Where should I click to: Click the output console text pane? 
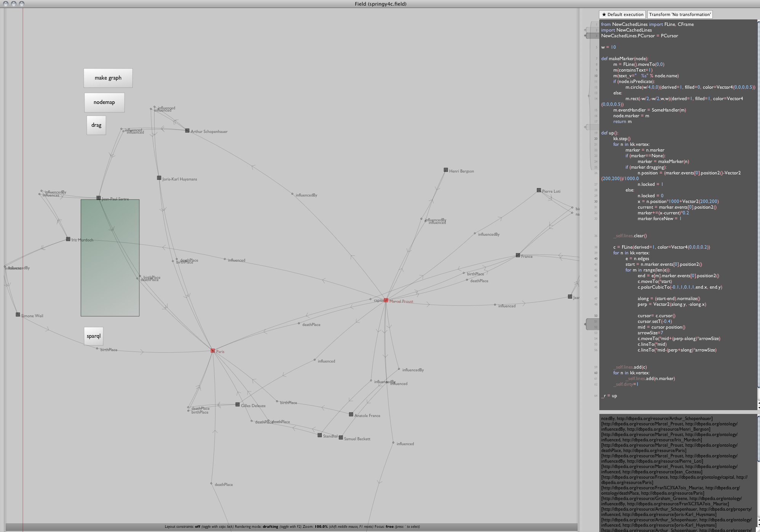(678, 472)
